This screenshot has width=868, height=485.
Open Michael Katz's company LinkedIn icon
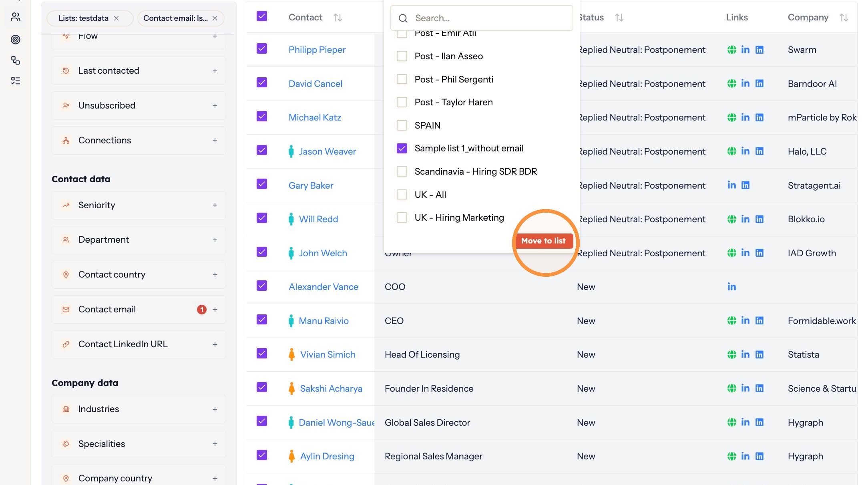[x=759, y=117]
